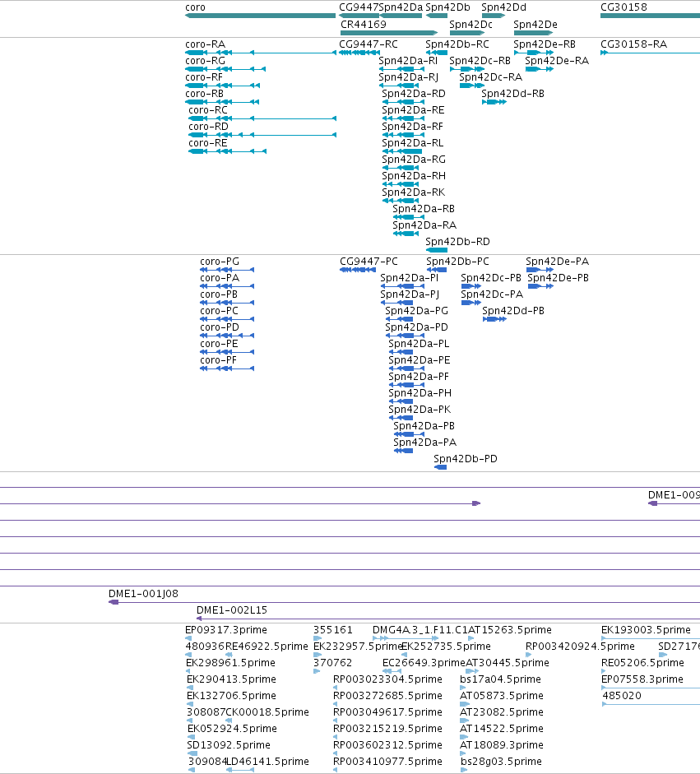700x774 pixels.
Task: Click protein Spn42Dc-PB
Action: (471, 286)
